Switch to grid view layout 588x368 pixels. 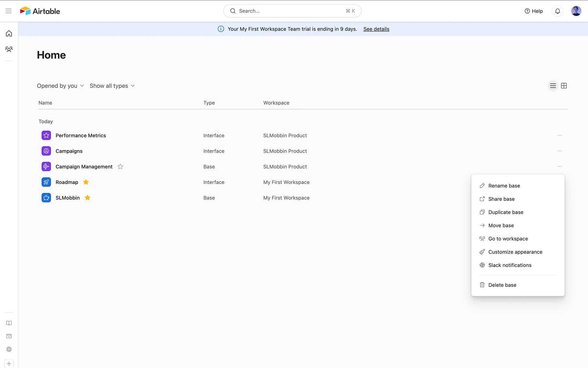pos(564,86)
